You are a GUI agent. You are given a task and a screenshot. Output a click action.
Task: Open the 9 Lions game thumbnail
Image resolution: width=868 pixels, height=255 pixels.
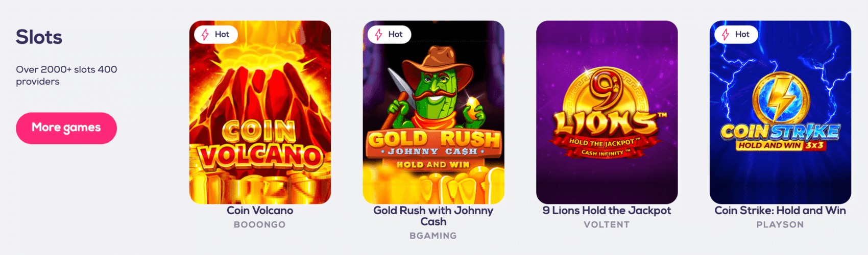point(607,112)
